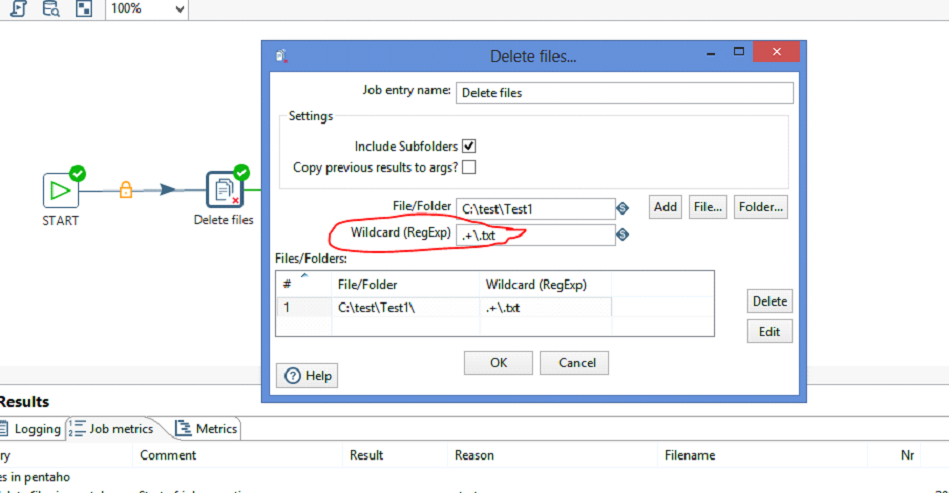Viewport: 949px width, 493px height.
Task: Enable Copy previous results to args checkbox
Action: [469, 167]
